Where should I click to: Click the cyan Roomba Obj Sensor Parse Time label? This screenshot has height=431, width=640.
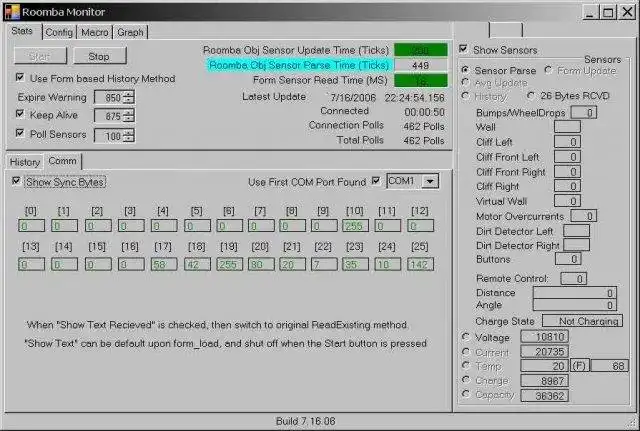coord(299,65)
